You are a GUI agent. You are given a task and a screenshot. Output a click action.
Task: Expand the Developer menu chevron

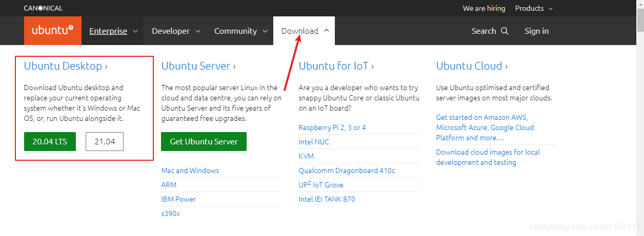198,31
